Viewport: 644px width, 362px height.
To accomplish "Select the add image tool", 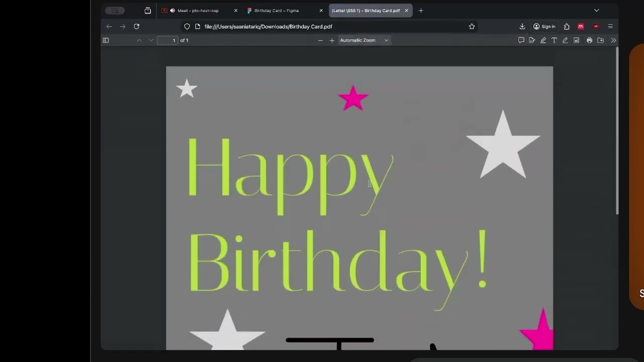I will click(576, 40).
